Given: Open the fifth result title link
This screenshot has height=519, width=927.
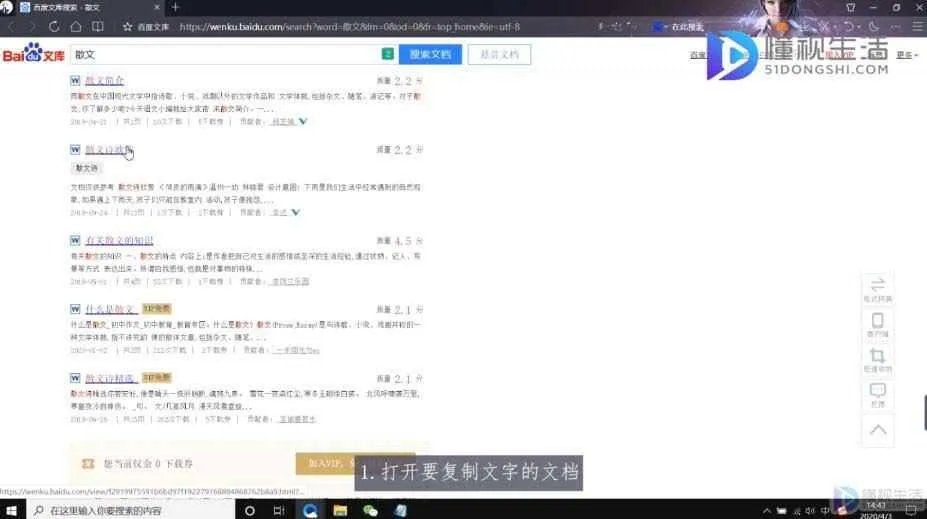Looking at the screenshot, I should [x=111, y=378].
